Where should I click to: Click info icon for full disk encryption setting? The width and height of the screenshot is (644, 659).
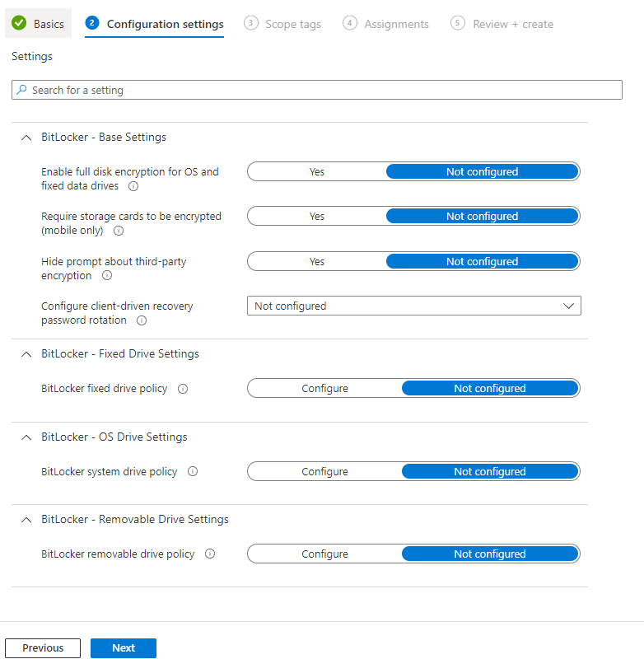tap(133, 186)
